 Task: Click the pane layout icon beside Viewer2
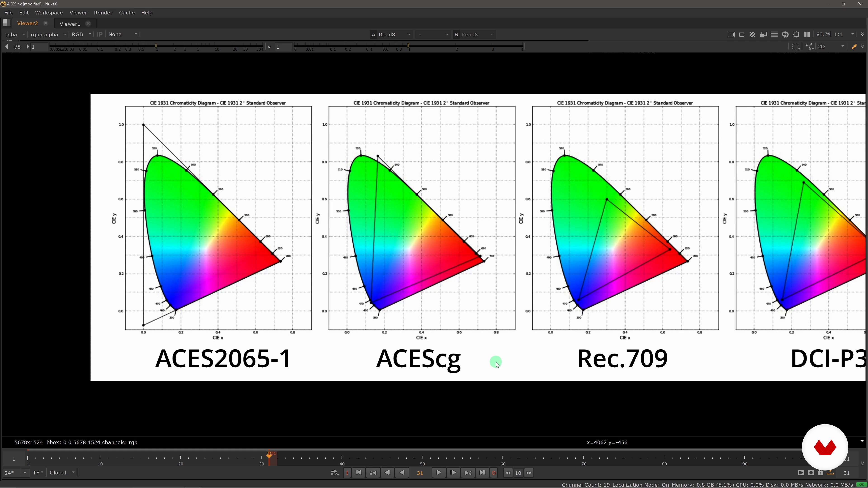coord(6,23)
